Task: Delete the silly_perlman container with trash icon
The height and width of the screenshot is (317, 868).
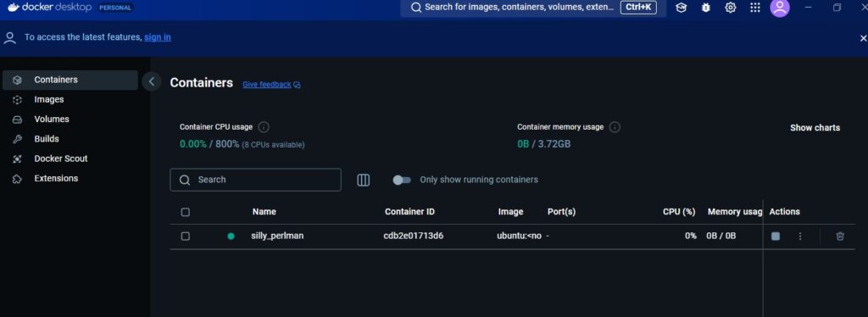Action: (x=840, y=236)
